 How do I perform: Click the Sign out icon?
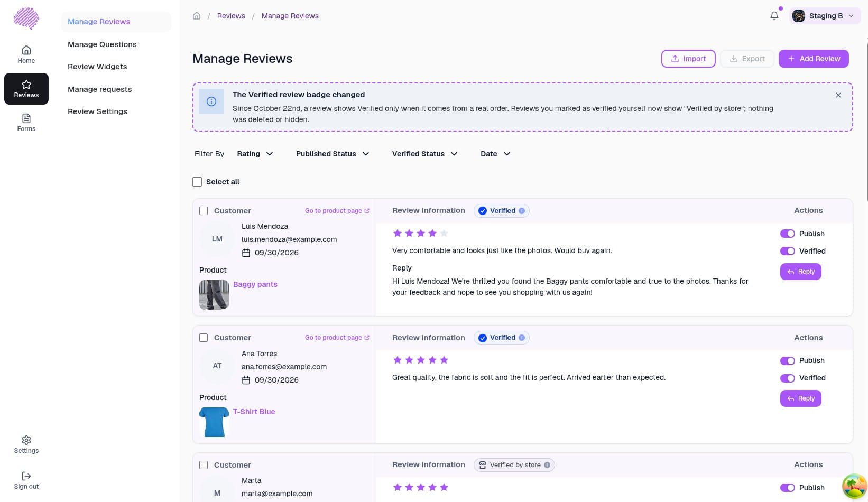(26, 476)
